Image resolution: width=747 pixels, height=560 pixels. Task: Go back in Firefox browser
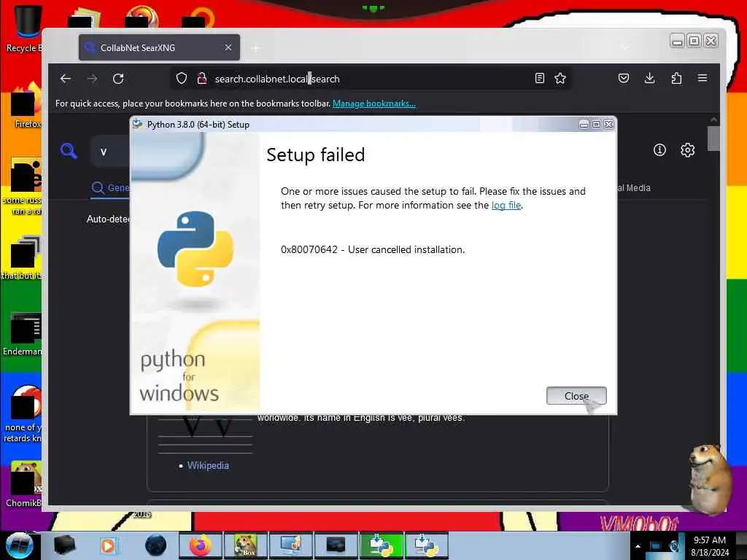tap(66, 79)
